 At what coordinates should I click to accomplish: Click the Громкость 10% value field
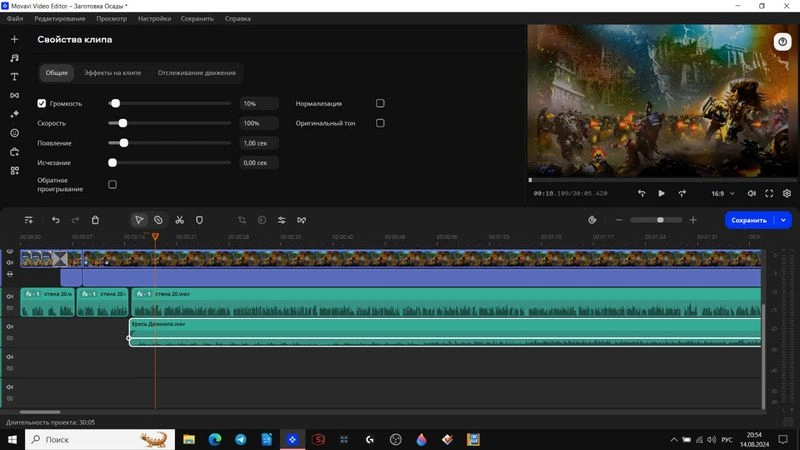point(259,104)
